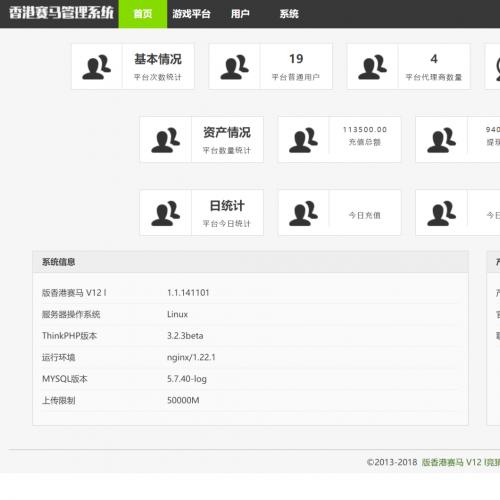500x500 pixels.
Task: Open the 用户 menu
Action: pyautogui.click(x=240, y=14)
